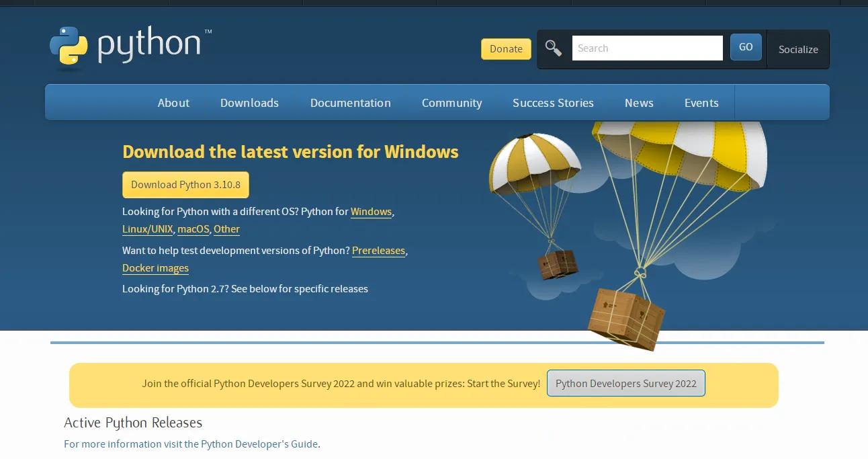
Task: Focus the Search input field
Action: pyautogui.click(x=647, y=48)
